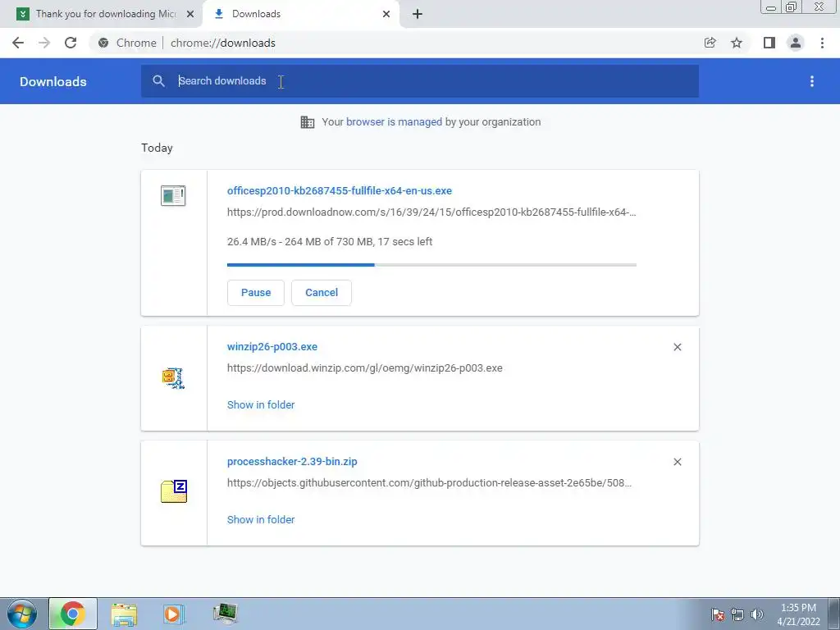Open a new tab with plus button
This screenshot has height=630, width=840.
click(x=418, y=14)
